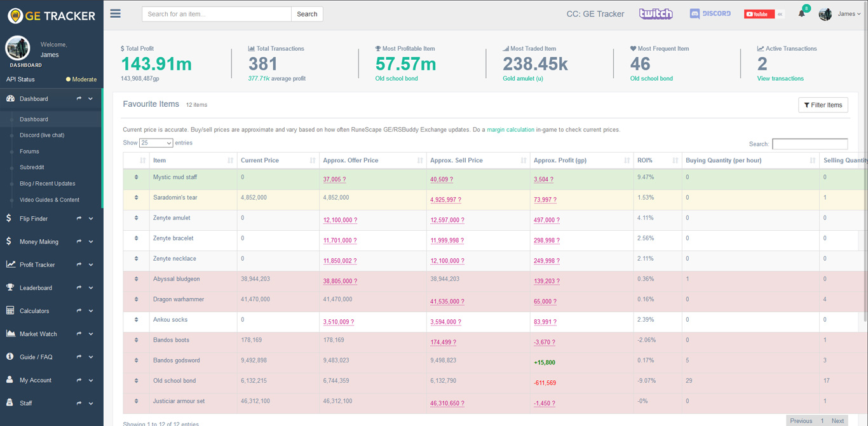Viewport: 868px width, 426px height.
Task: Open the Twitch channel icon
Action: pos(655,14)
